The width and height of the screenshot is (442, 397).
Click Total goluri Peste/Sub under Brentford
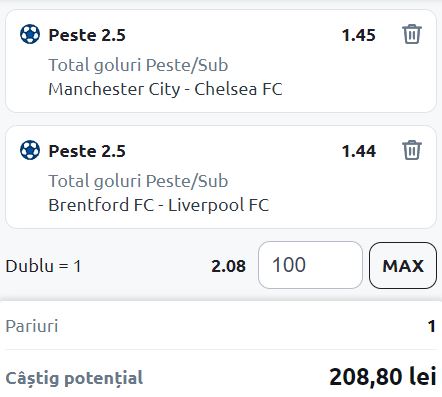[x=138, y=181]
